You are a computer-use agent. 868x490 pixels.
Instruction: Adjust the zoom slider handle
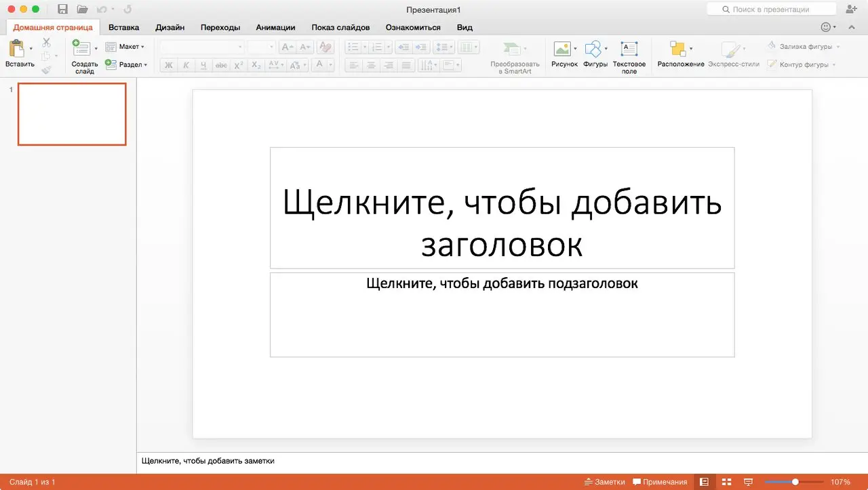[795, 482]
